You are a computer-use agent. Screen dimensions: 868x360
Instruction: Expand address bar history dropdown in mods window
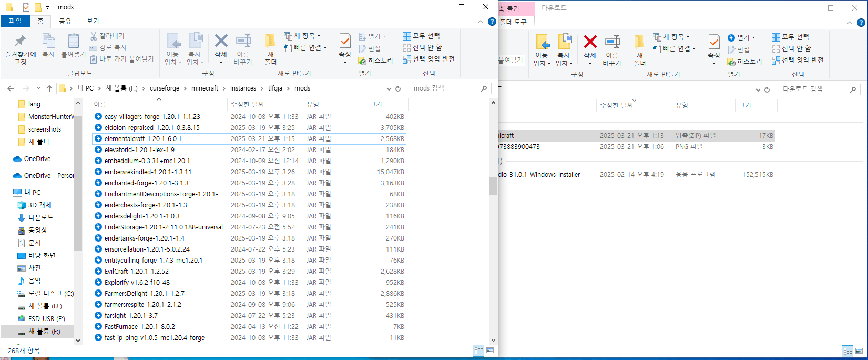(389, 88)
